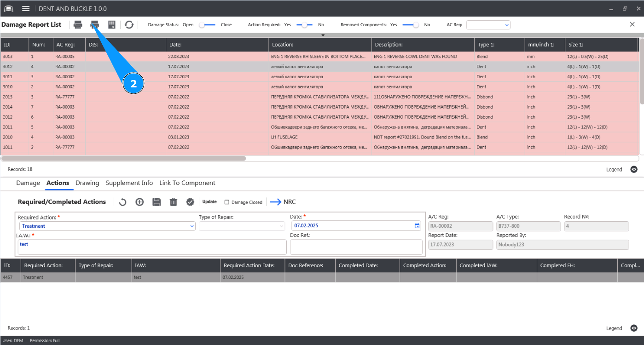This screenshot has width=644, height=345.
Task: Click the verified checkmark badge icon
Action: pos(190,202)
